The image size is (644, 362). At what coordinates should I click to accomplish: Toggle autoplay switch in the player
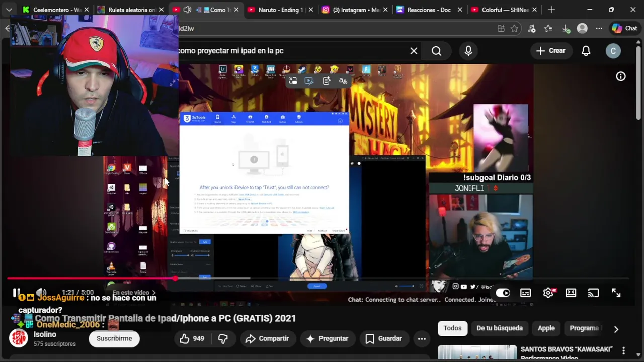503,293
